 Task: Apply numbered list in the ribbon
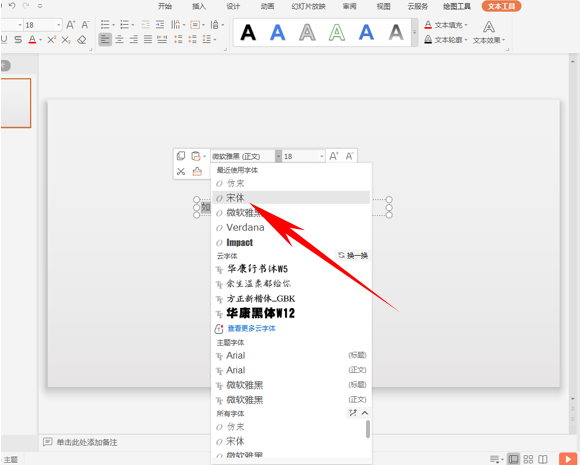125,25
